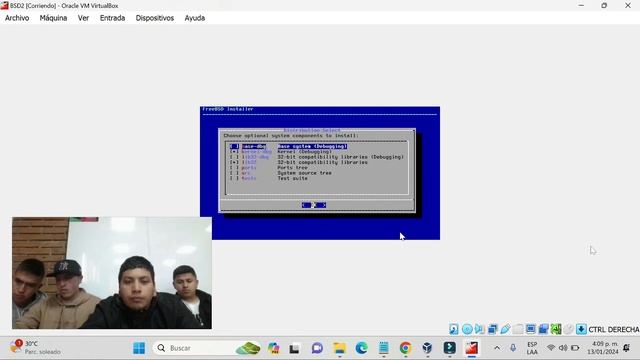The height and width of the screenshot is (360, 640).
Task: Click the battery tray icon
Action: [575, 348]
